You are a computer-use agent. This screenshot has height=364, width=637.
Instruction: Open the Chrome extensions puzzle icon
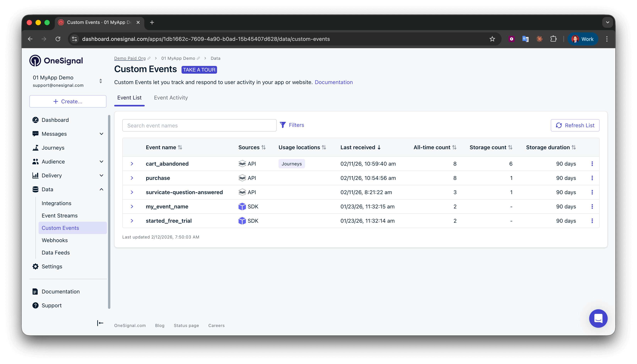coord(553,39)
